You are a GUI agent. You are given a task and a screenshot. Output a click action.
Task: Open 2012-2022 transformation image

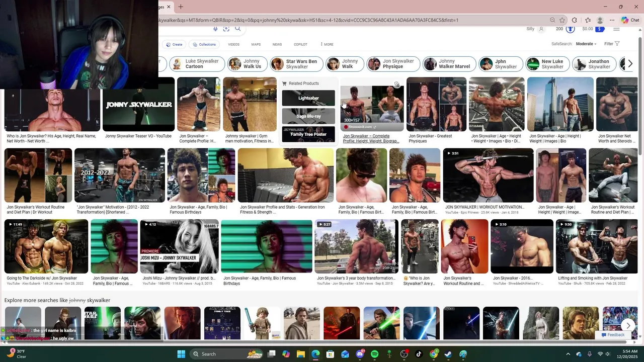[x=119, y=175]
